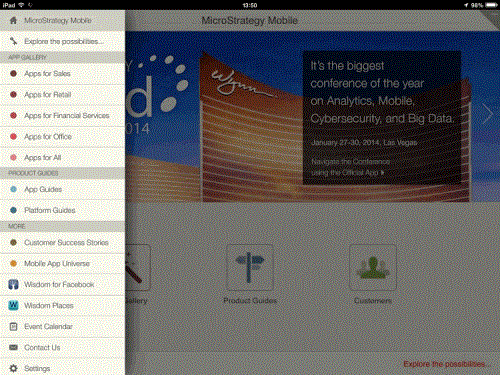
Task: Tap the 13:50 clock in status bar
Action: coord(250,5)
